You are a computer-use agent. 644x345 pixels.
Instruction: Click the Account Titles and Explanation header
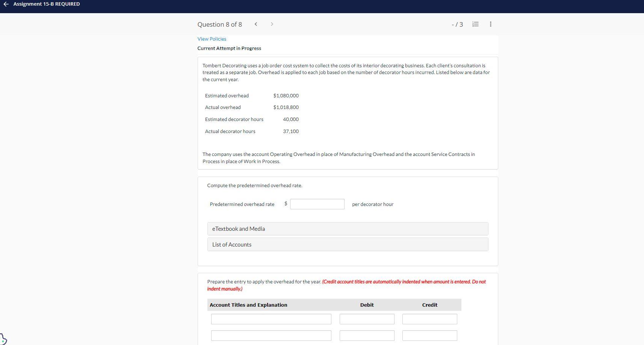click(248, 305)
